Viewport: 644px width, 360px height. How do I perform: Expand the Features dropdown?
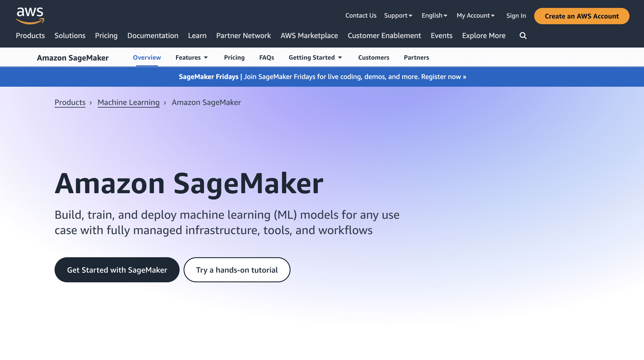pos(191,57)
